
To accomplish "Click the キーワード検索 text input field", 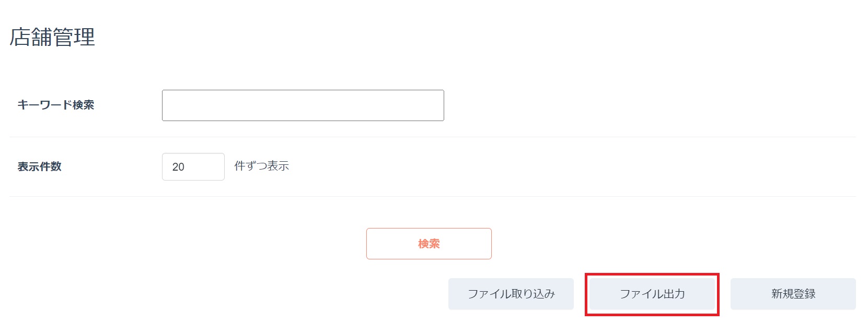I will pos(303,105).
